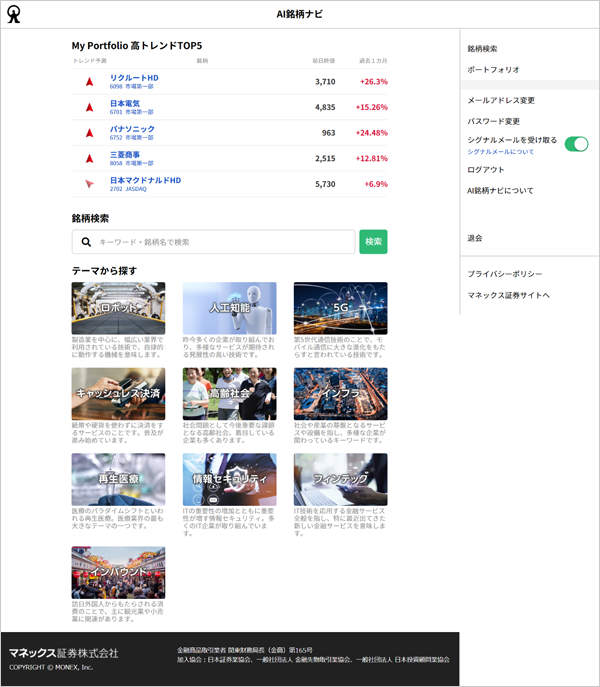Image resolution: width=600 pixels, height=687 pixels.
Task: Click the AI銘柄ナビ logo icon
Action: pyautogui.click(x=14, y=14)
